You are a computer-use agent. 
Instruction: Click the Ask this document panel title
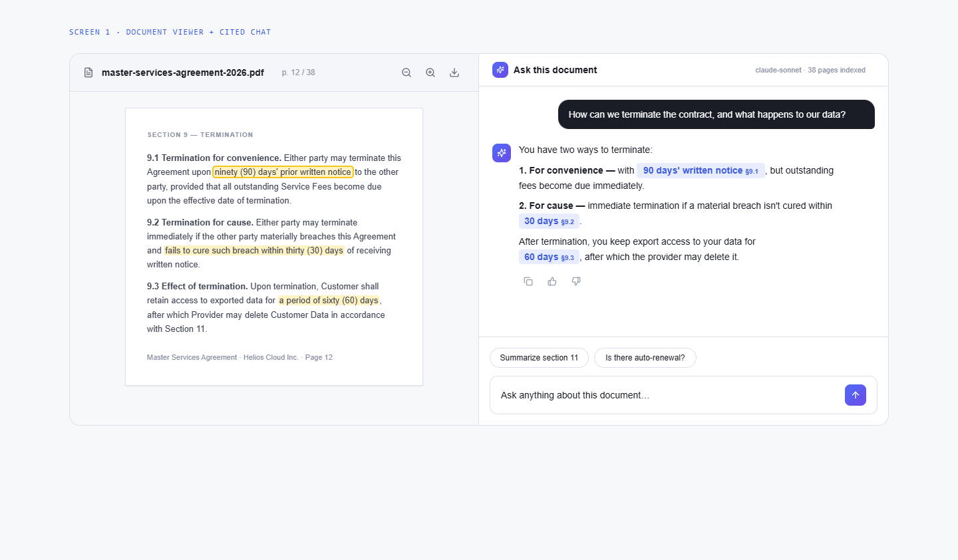pos(555,70)
